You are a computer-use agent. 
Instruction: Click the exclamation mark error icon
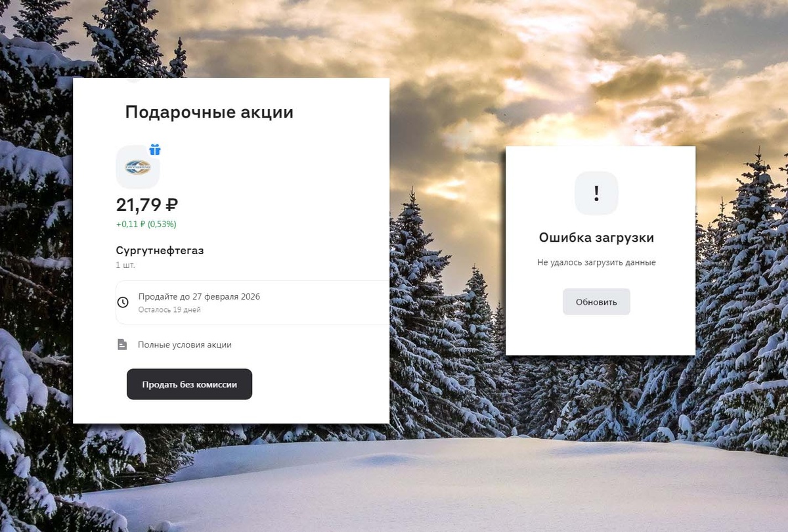tap(596, 193)
